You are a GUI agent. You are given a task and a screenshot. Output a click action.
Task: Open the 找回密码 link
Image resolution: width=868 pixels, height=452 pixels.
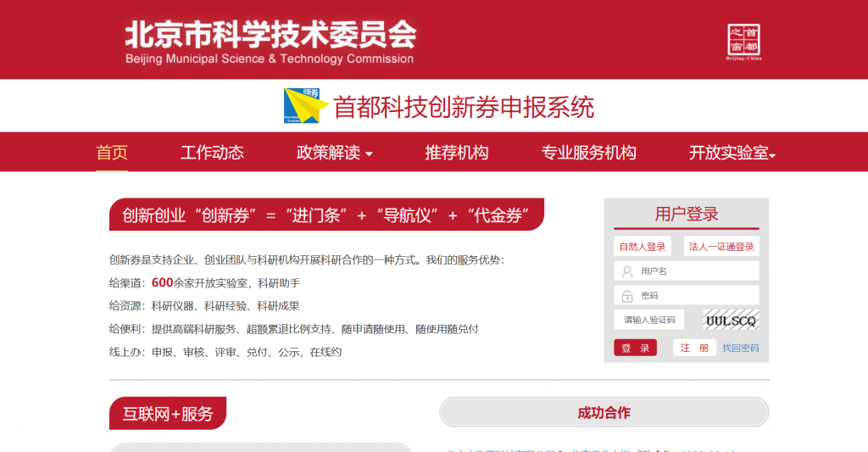[740, 348]
